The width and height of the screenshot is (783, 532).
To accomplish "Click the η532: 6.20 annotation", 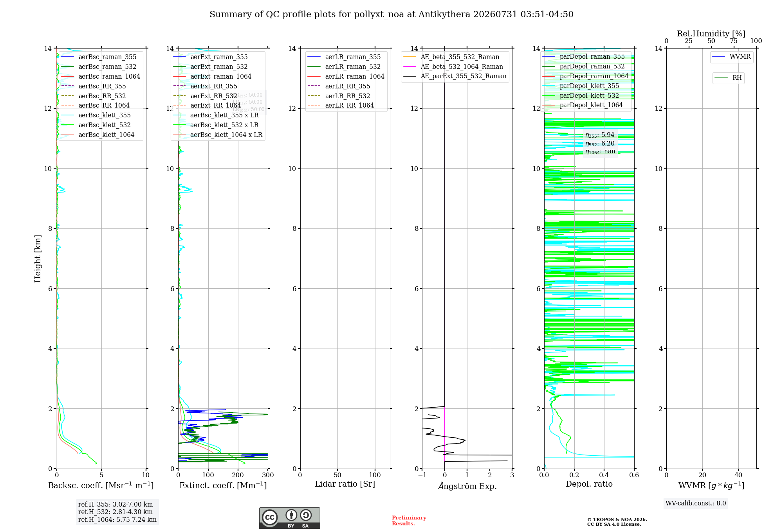I will click(600, 144).
